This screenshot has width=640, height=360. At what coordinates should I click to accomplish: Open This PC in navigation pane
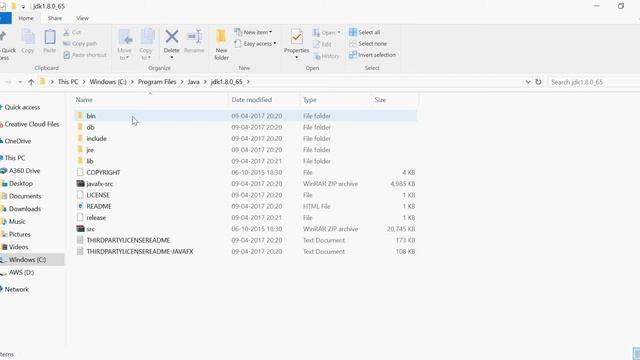(x=15, y=158)
